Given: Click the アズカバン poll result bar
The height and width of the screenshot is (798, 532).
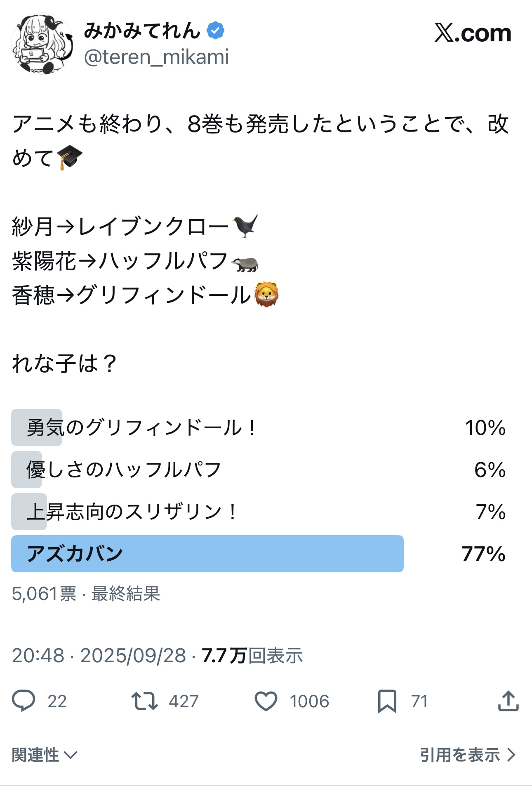Looking at the screenshot, I should 207,554.
